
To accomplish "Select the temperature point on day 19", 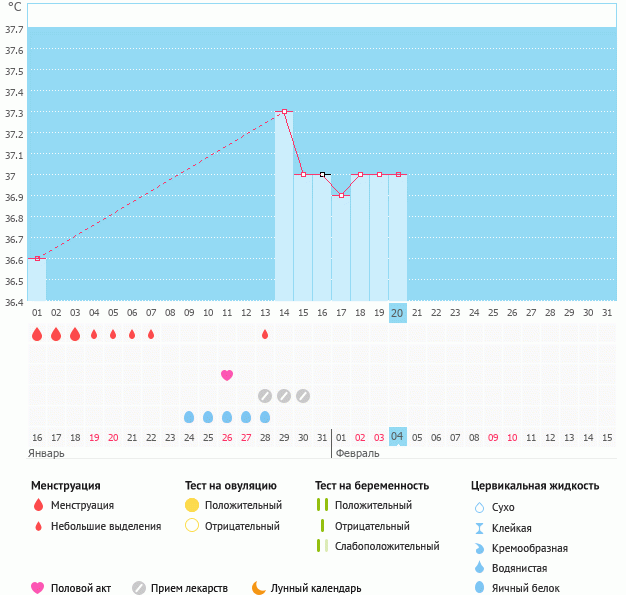I will [x=379, y=175].
